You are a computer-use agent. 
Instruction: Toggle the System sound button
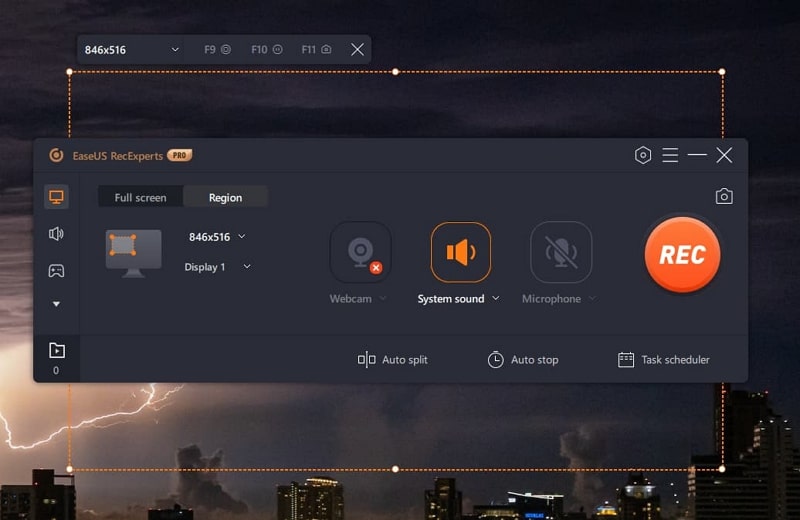(461, 252)
